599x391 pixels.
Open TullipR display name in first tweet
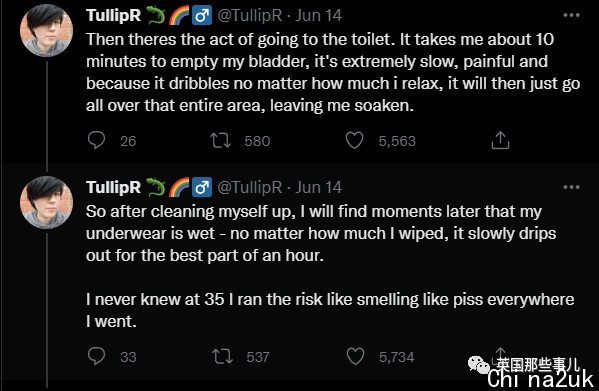tap(113, 16)
